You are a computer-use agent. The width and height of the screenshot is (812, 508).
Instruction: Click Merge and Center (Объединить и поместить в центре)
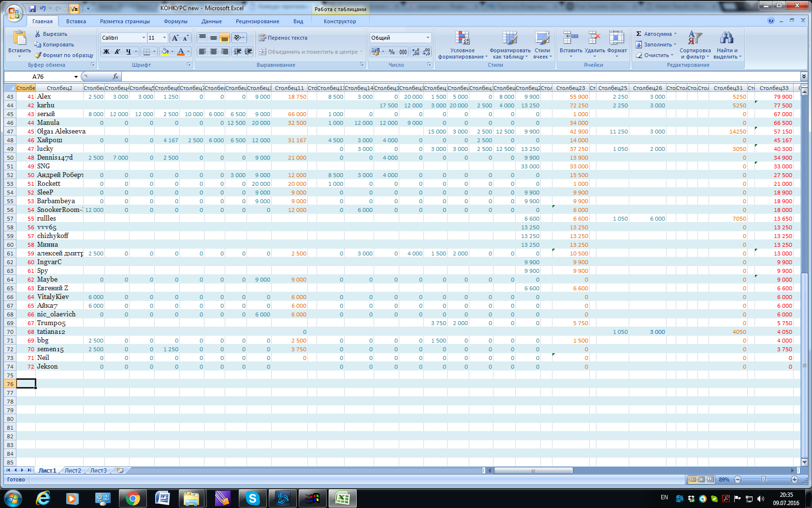309,52
